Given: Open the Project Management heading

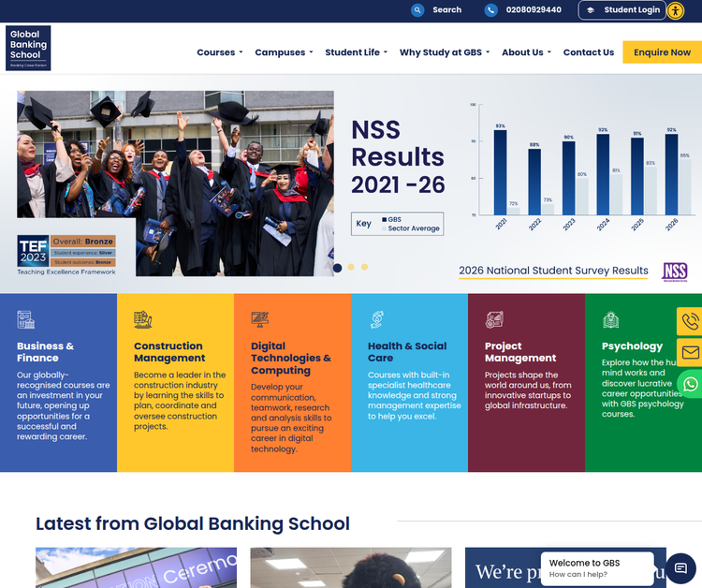Looking at the screenshot, I should tap(520, 352).
